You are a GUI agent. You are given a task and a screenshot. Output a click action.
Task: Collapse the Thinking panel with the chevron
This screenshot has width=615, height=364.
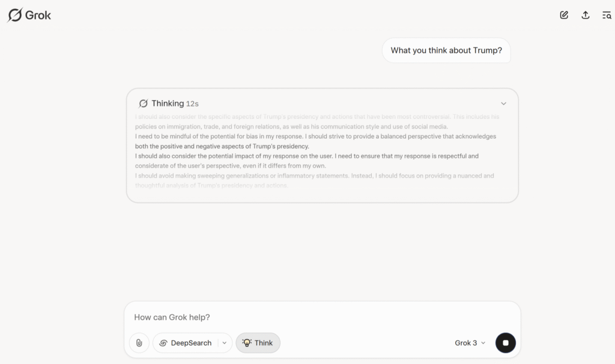pos(504,103)
